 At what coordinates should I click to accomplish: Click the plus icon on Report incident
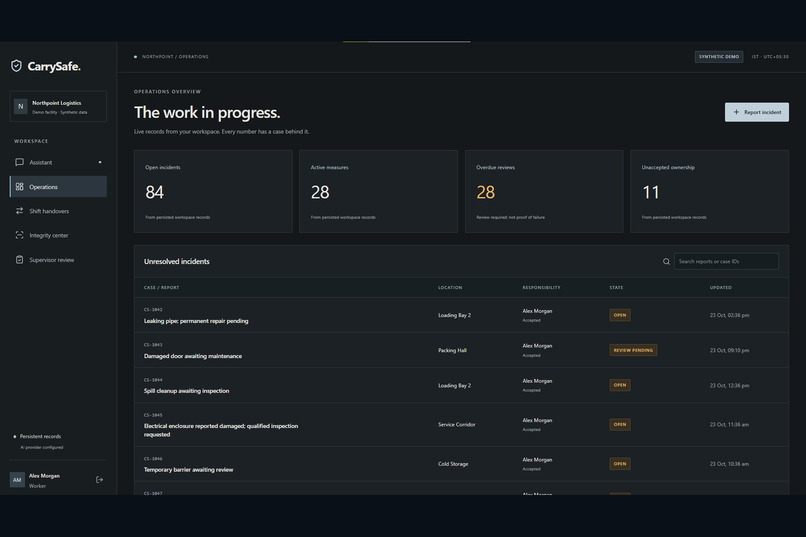pos(736,112)
